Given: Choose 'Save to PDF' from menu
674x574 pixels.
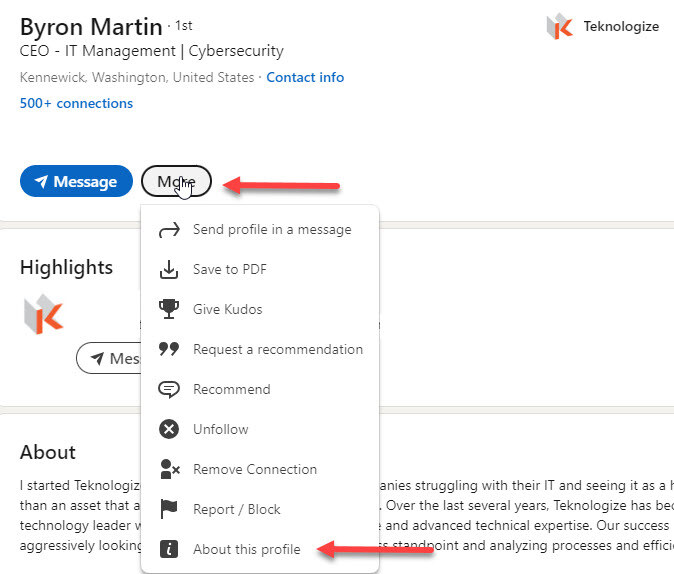Looking at the screenshot, I should point(229,269).
